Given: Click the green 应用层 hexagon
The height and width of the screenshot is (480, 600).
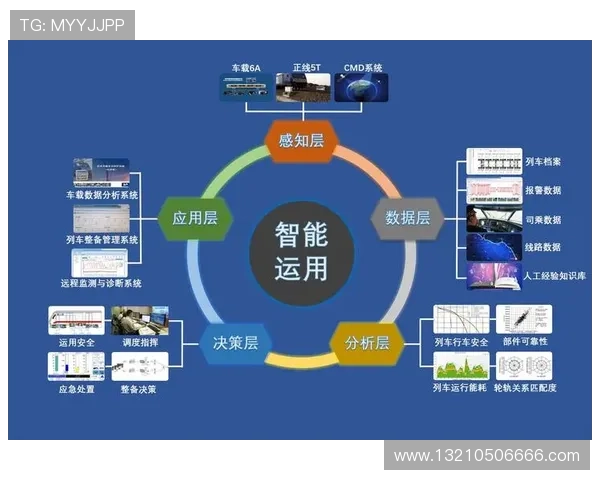Looking at the screenshot, I should (x=195, y=219).
